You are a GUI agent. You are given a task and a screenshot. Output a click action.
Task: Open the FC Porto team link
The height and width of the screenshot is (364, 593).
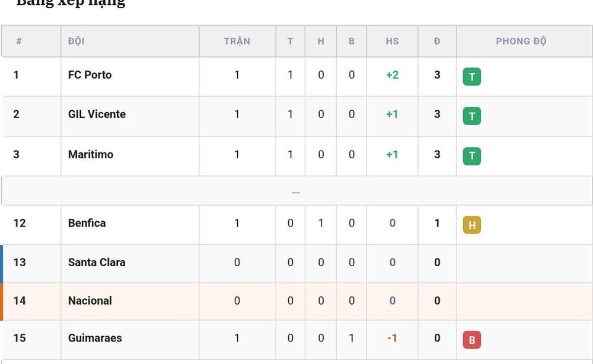coord(90,75)
